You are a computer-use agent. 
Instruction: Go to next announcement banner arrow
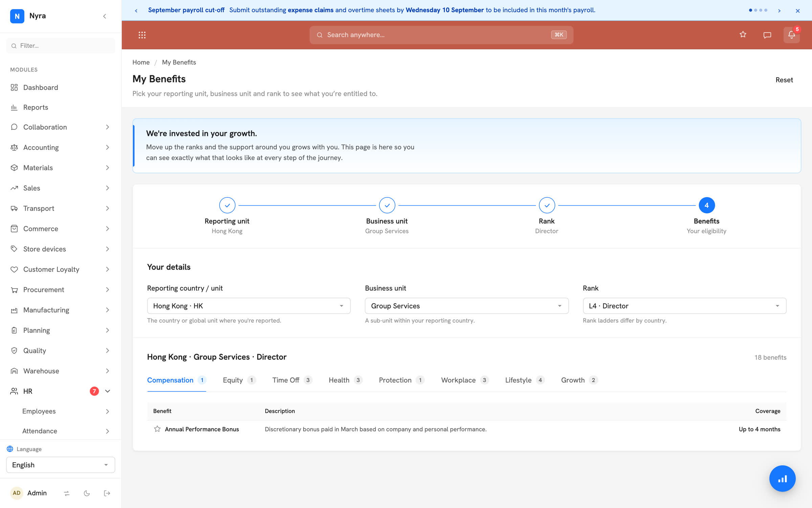point(780,10)
